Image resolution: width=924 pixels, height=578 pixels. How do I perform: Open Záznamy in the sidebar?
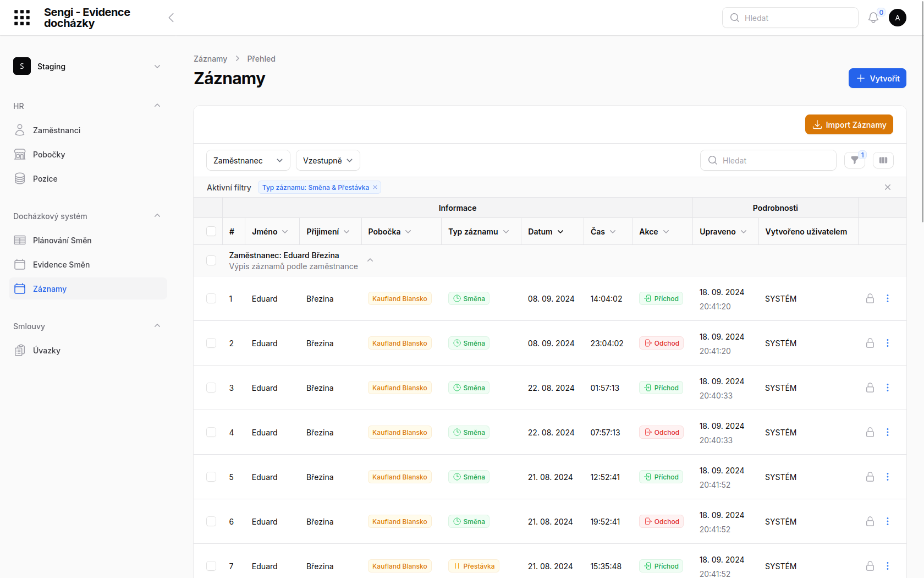click(88, 288)
